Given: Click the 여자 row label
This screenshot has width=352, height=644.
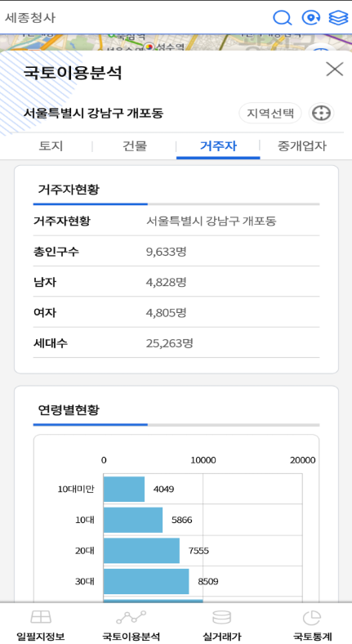Looking at the screenshot, I should pos(45,312).
